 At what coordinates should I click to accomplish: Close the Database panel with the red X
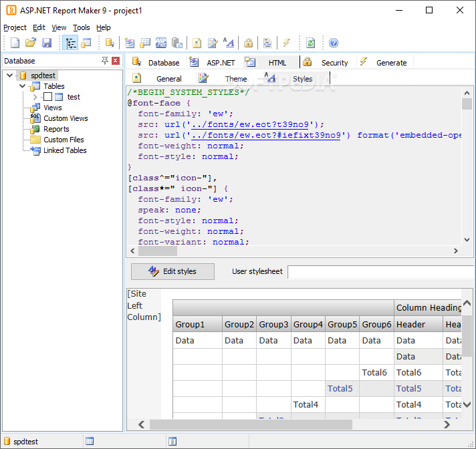pyautogui.click(x=116, y=61)
